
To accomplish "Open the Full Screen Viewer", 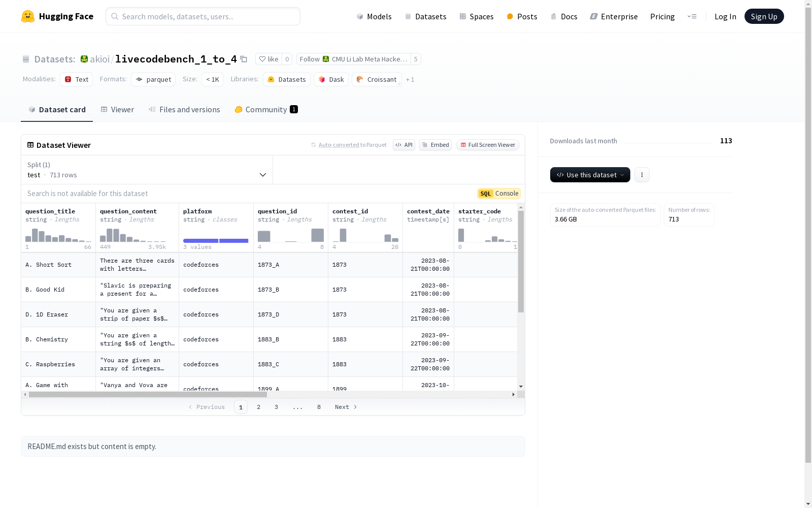I will tap(487, 145).
